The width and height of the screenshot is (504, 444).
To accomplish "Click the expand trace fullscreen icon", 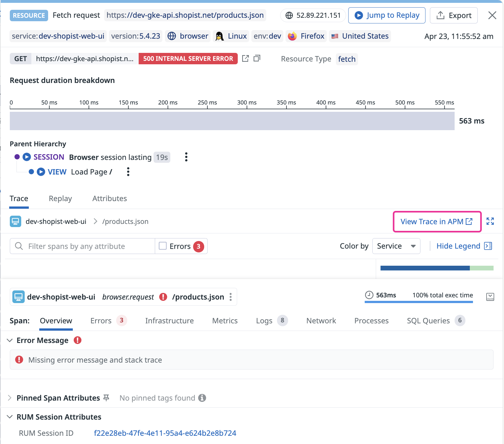I will pos(490,221).
